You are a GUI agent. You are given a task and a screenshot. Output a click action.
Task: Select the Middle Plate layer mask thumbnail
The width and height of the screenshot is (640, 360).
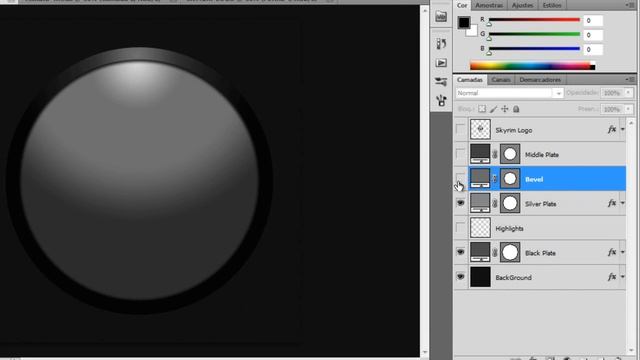pyautogui.click(x=510, y=154)
